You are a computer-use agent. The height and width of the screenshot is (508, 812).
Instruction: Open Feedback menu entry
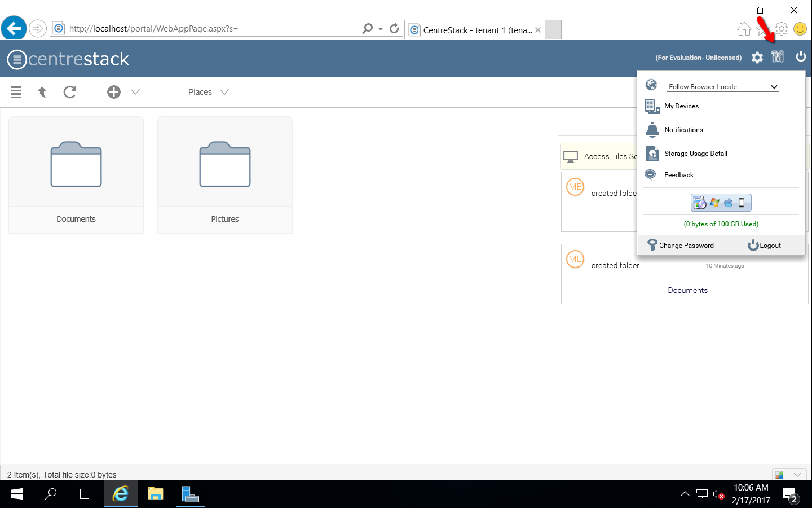coord(679,175)
